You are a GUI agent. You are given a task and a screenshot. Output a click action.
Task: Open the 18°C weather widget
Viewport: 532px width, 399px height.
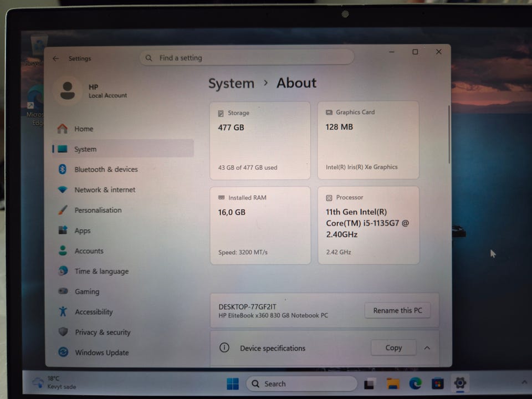(54, 383)
